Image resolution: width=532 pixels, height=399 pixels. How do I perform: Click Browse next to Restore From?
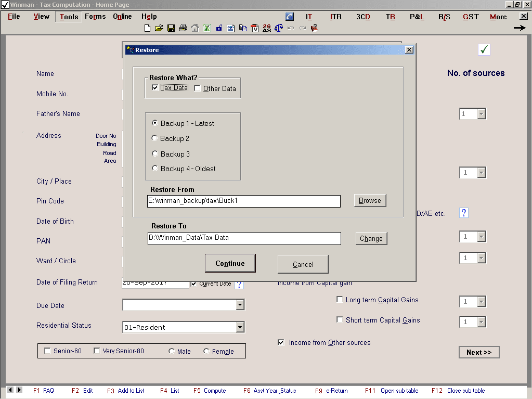(370, 200)
